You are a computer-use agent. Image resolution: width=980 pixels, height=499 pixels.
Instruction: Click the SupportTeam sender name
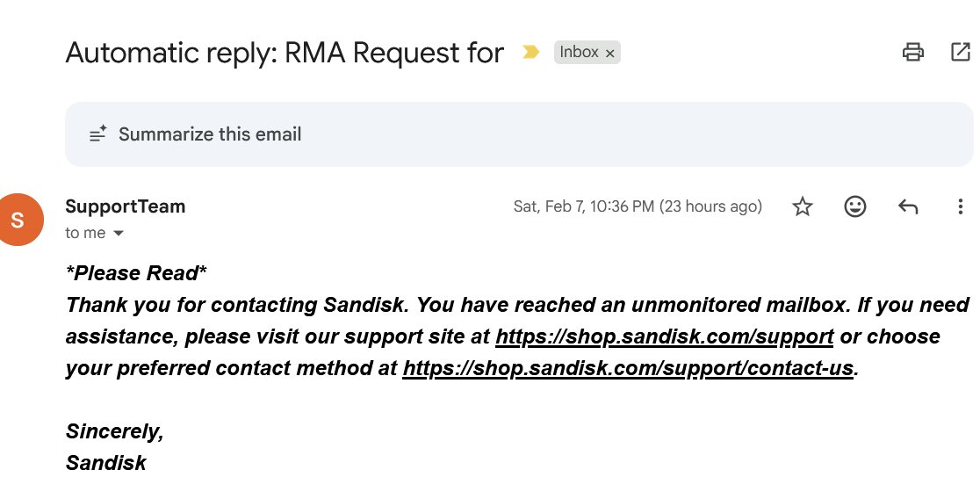coord(125,206)
